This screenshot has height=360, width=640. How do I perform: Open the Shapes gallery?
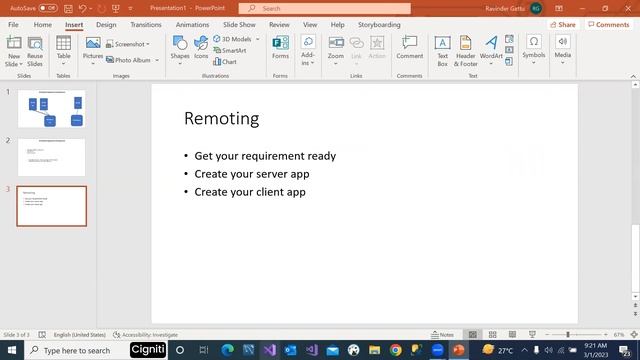[180, 51]
